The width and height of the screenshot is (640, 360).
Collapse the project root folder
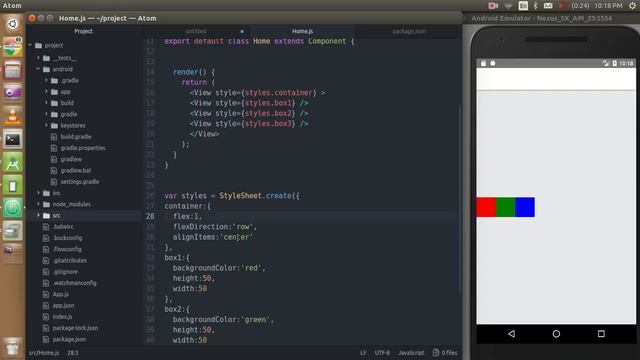coord(30,45)
